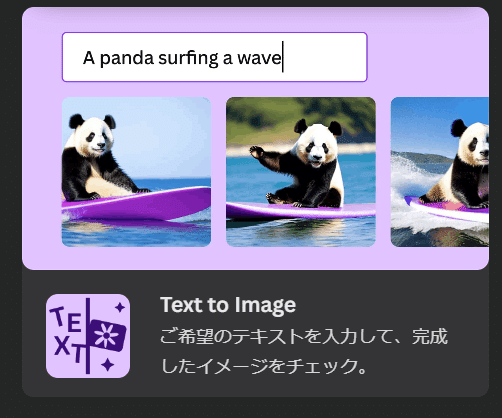Select the first panda on surfboard thumbnail
502x418 pixels.
click(x=136, y=172)
